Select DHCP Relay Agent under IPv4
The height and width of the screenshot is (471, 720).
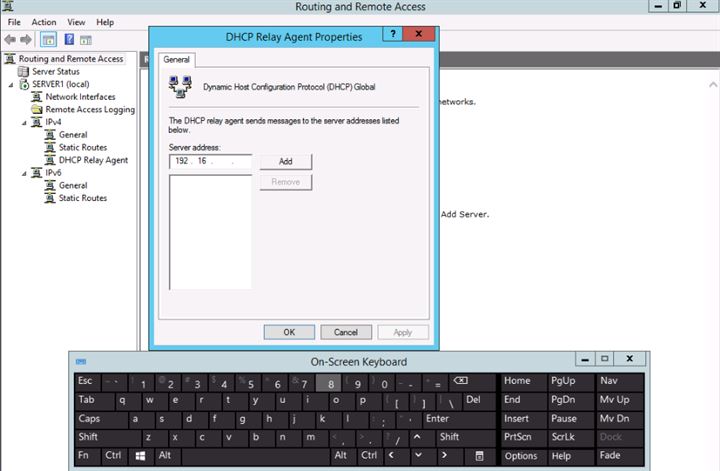[93, 160]
